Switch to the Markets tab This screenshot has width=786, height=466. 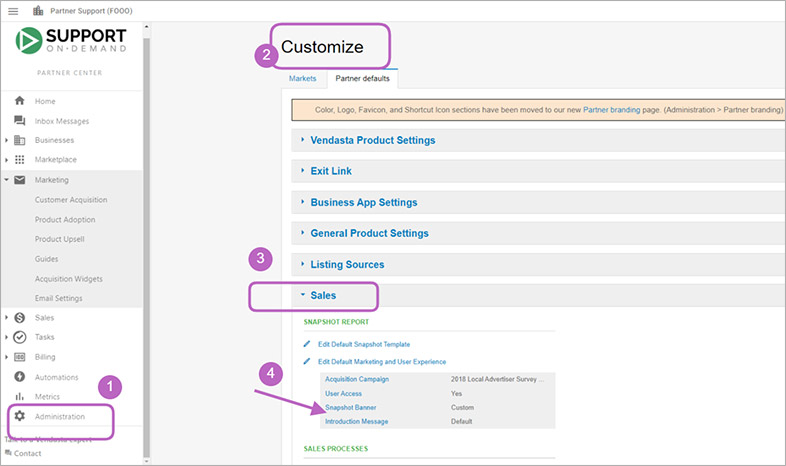point(302,78)
